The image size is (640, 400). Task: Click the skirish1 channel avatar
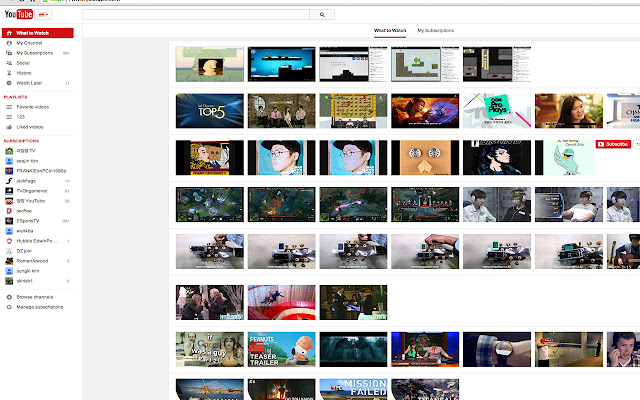[x=9, y=281]
